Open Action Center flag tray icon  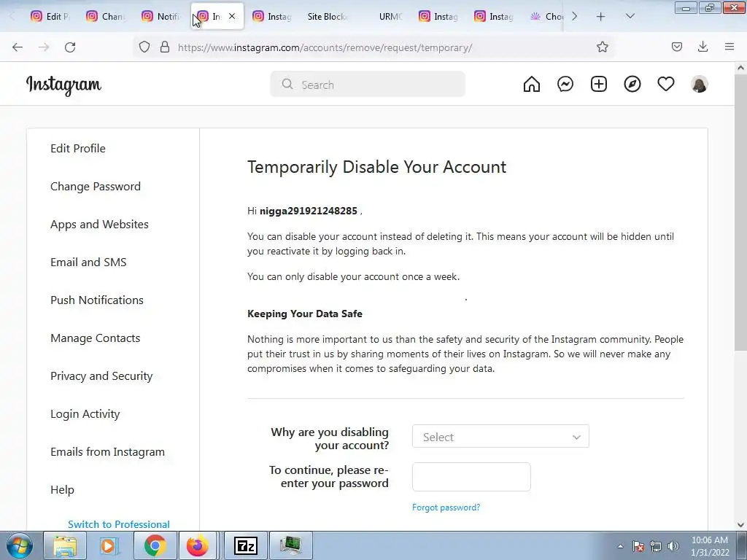pyautogui.click(x=638, y=546)
